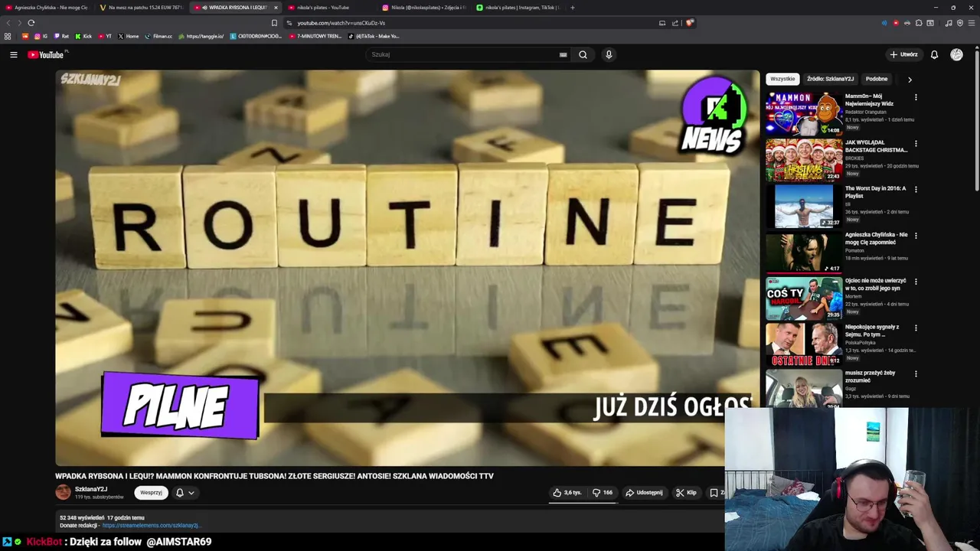This screenshot has width=980, height=551.
Task: Go to YouTube home via logo
Action: click(46, 54)
